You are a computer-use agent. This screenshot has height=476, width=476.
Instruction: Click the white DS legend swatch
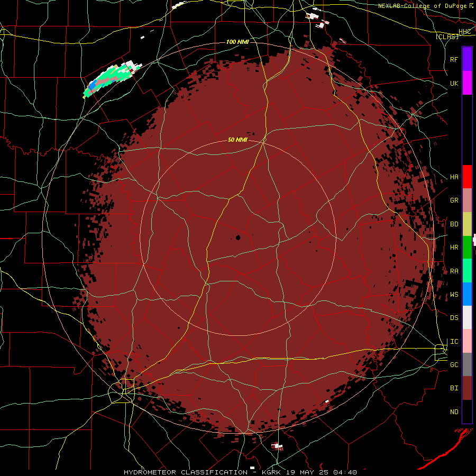click(x=467, y=317)
